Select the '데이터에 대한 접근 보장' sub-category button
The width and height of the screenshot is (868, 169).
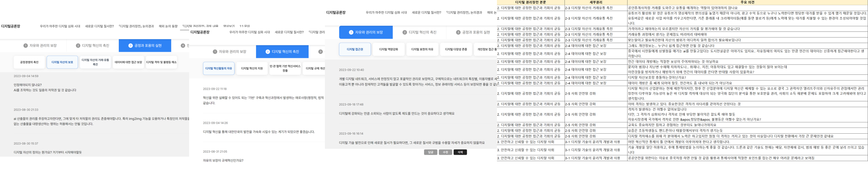(x=128, y=62)
